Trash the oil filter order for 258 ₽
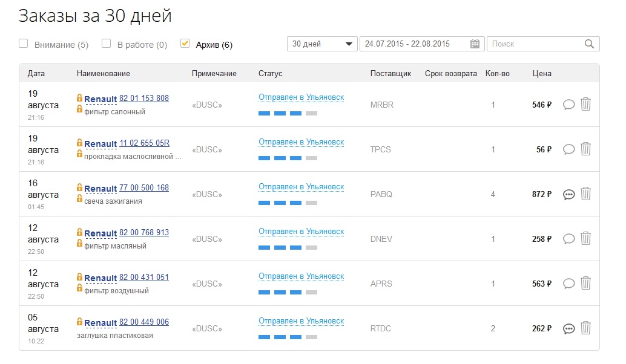Image resolution: width=626 pixels, height=364 pixels. (x=585, y=239)
